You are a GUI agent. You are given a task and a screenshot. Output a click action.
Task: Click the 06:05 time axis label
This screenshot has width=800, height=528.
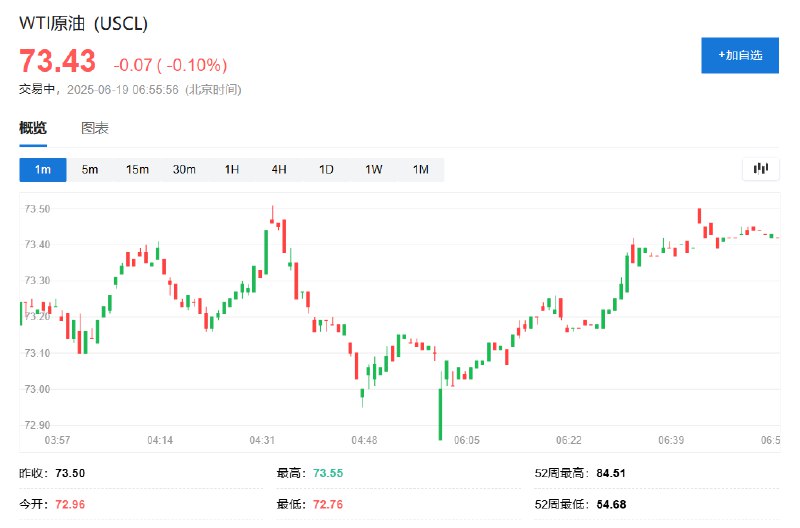467,440
